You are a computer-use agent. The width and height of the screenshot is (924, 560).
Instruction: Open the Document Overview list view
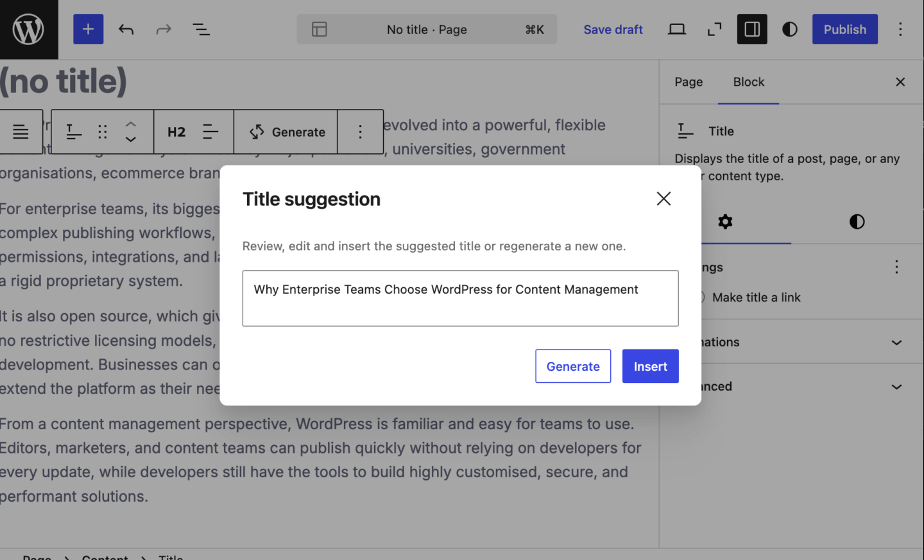click(x=201, y=30)
